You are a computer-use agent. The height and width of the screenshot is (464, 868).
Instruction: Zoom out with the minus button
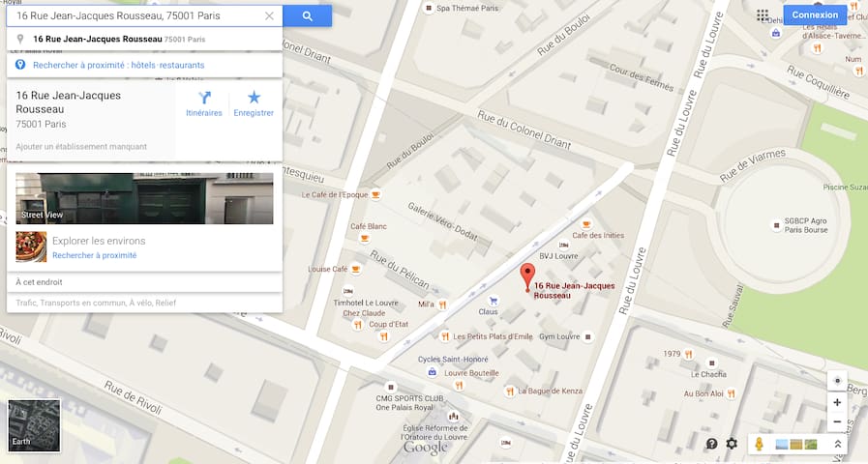(x=837, y=422)
